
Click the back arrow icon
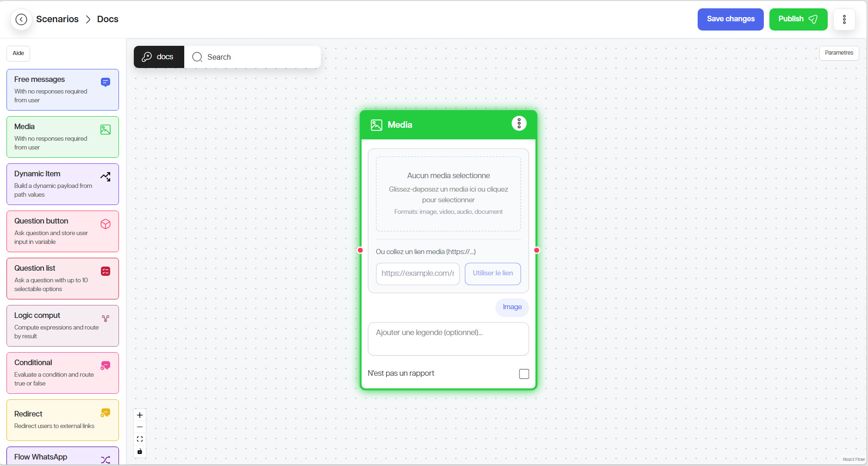coord(21,19)
